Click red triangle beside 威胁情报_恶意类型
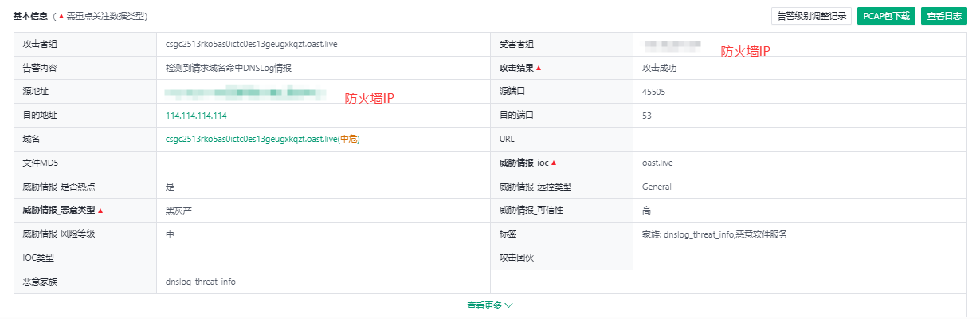This screenshot has width=980, height=319. [x=100, y=211]
